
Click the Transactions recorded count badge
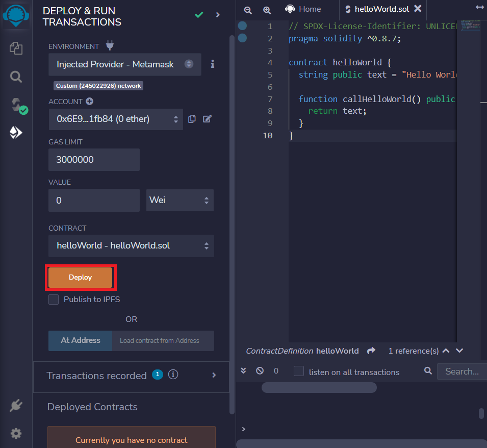[x=158, y=375]
